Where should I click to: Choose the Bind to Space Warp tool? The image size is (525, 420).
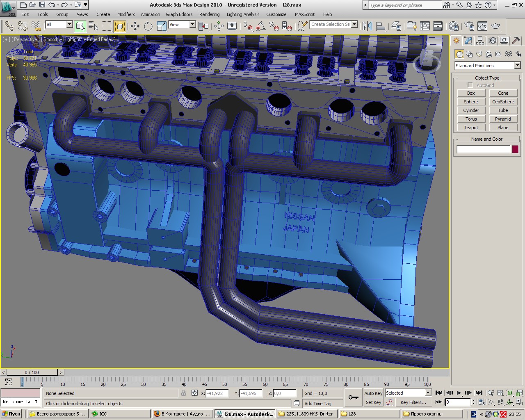[37, 26]
